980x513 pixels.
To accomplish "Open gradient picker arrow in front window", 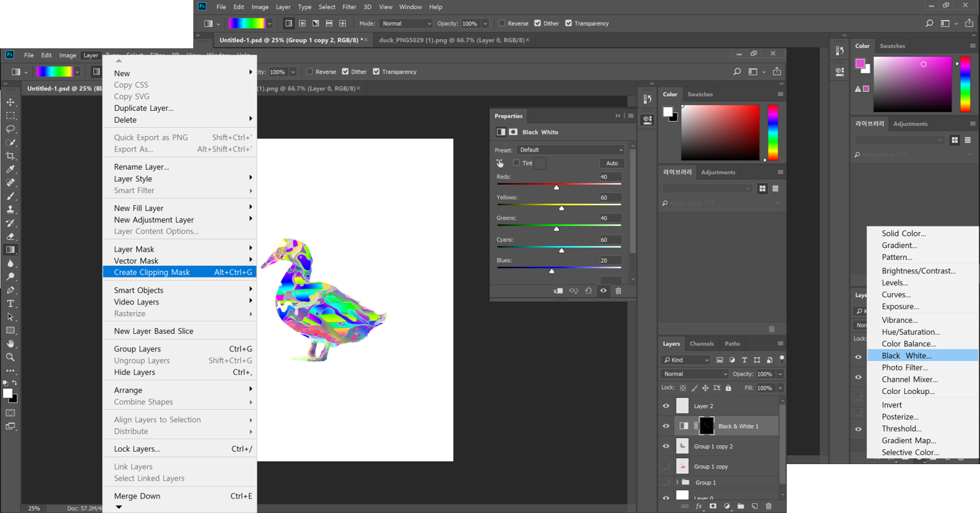I will 77,72.
